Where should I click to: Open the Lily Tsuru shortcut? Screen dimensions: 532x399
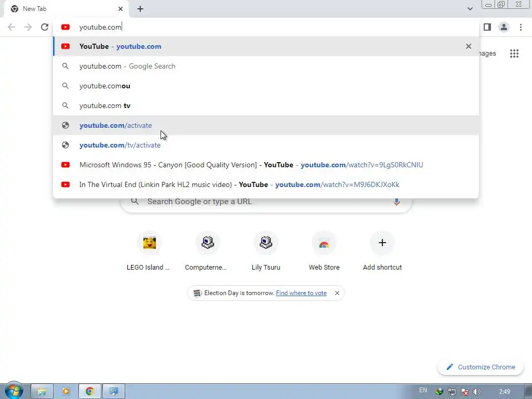[265, 251]
